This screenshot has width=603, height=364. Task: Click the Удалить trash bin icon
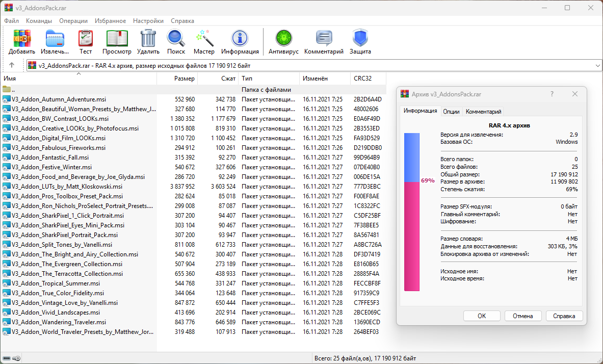pyautogui.click(x=148, y=39)
